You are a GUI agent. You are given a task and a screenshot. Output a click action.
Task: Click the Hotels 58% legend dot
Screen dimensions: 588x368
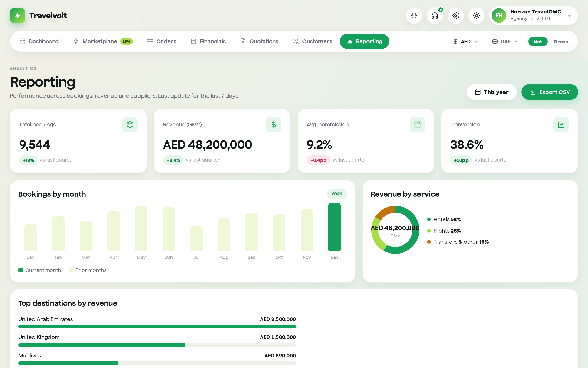click(x=429, y=220)
